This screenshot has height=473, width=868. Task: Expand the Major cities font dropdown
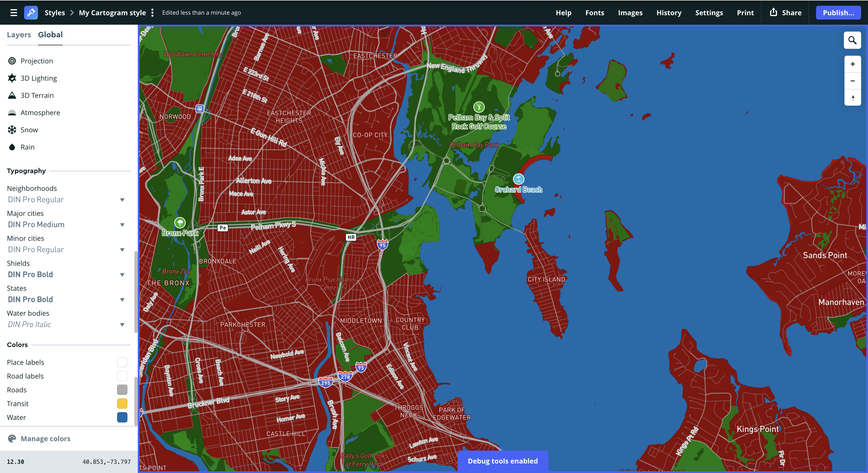(122, 225)
